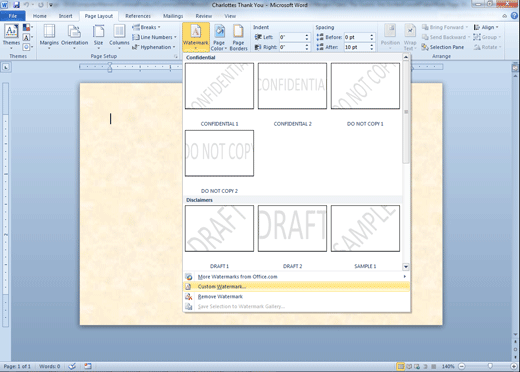Open the Align dropdown
The width and height of the screenshot is (520, 372).
point(486,27)
